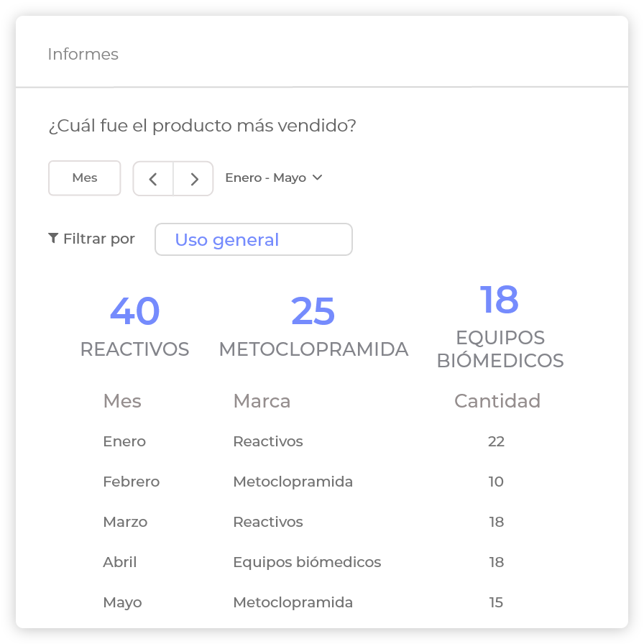Viewport: 644px width, 644px height.
Task: Open the Informes tab
Action: [x=83, y=54]
